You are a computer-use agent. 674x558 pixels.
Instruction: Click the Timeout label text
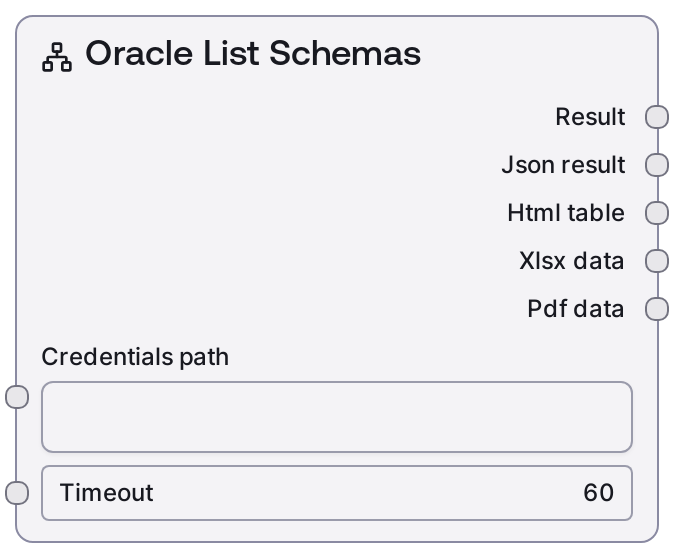point(107,493)
